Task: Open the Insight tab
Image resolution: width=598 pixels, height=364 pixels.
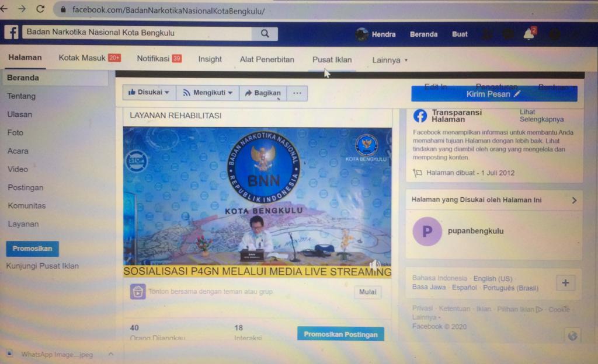Action: pos(210,59)
